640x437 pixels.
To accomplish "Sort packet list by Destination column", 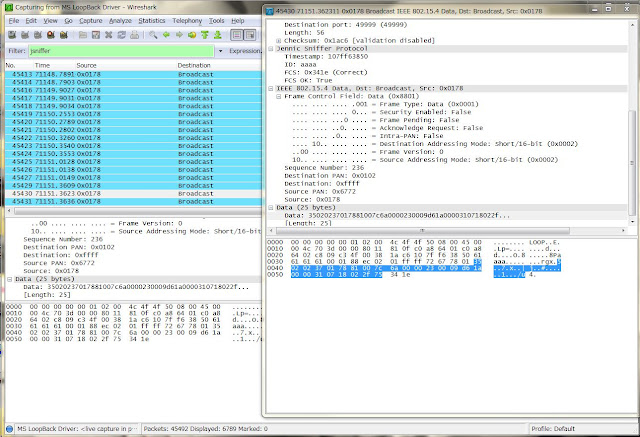I will 194,65.
